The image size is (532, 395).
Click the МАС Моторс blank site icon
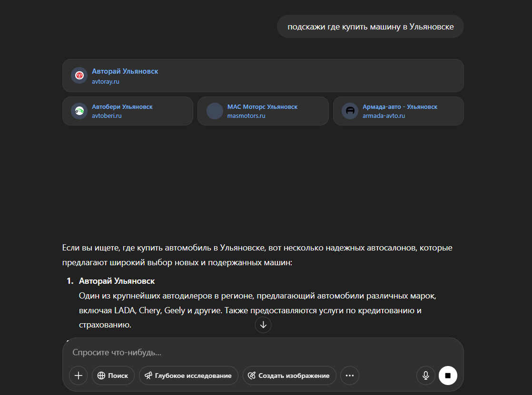click(215, 111)
